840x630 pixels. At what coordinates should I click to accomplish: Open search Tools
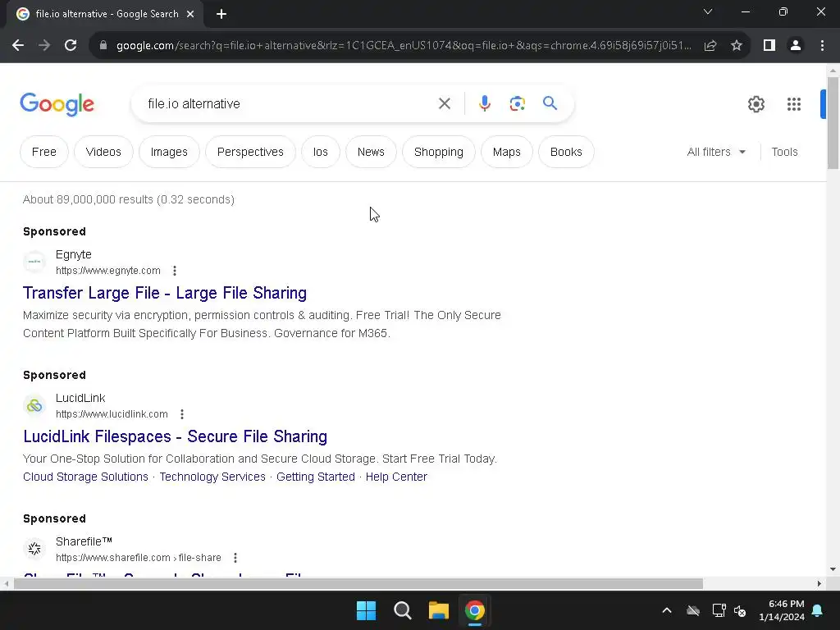[x=784, y=152]
